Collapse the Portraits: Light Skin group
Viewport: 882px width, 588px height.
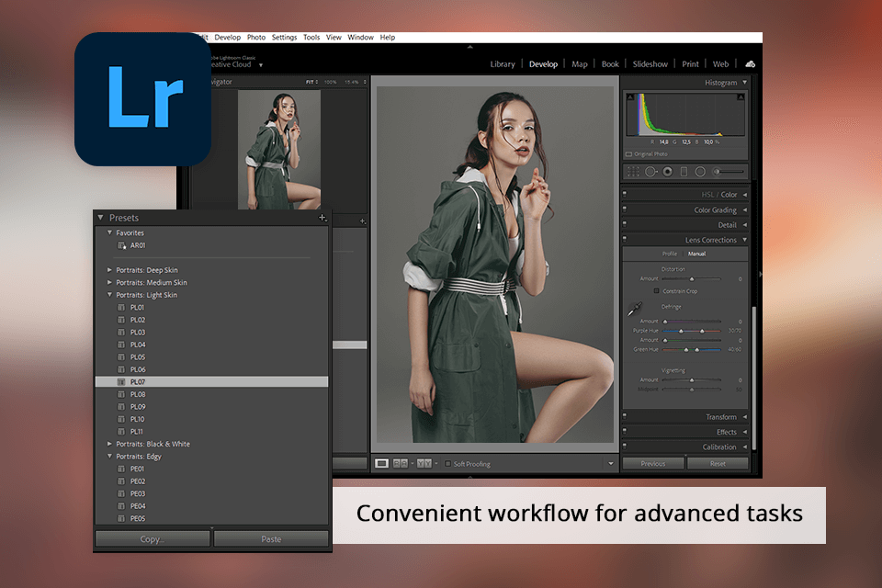[109, 295]
